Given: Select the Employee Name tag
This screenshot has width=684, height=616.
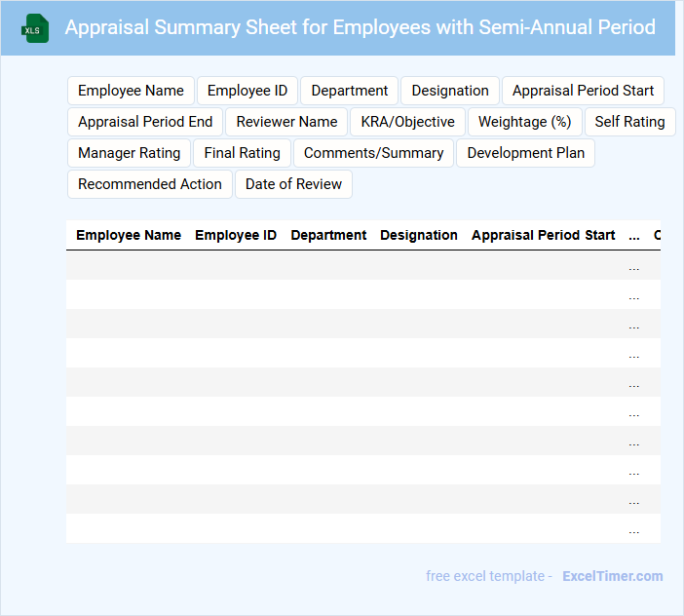Looking at the screenshot, I should click(131, 91).
